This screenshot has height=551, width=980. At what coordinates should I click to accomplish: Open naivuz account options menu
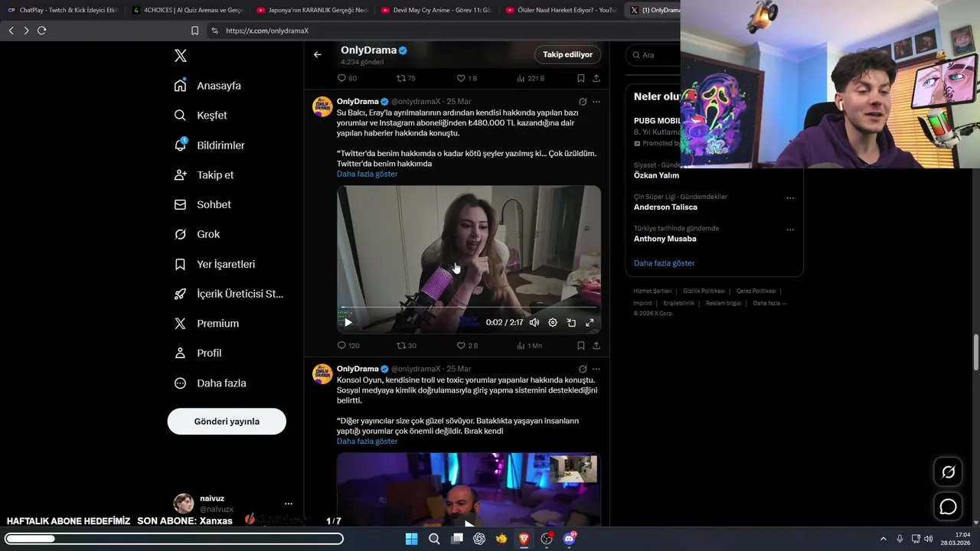point(289,504)
